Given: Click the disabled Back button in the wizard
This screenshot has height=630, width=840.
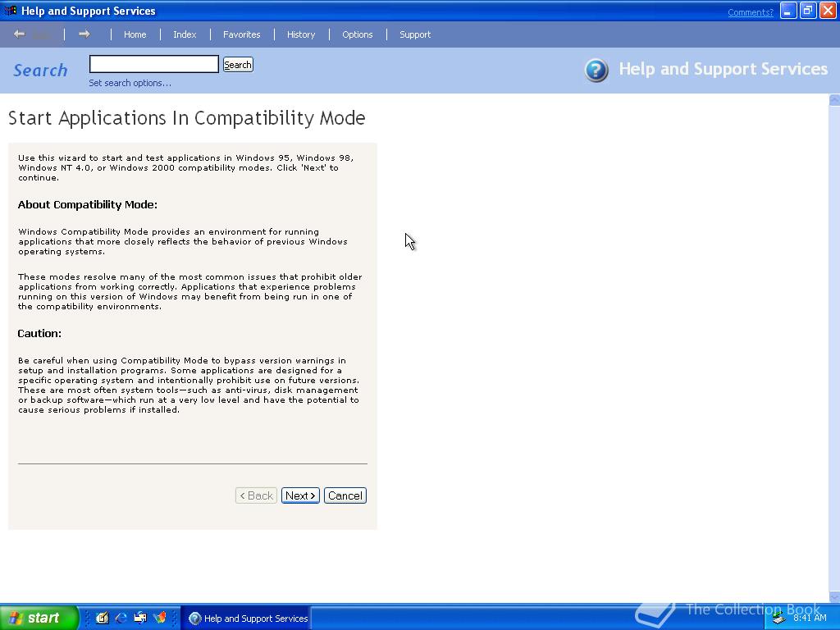Looking at the screenshot, I should point(256,495).
